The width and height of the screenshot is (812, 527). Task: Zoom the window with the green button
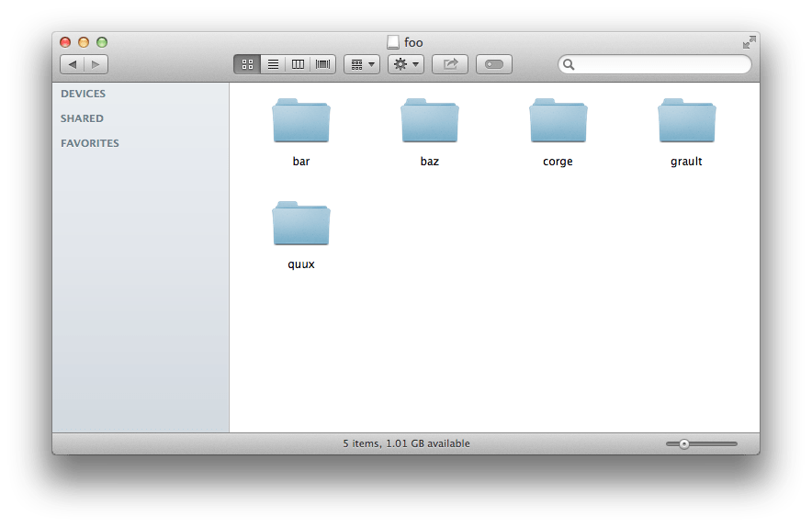tap(102, 42)
